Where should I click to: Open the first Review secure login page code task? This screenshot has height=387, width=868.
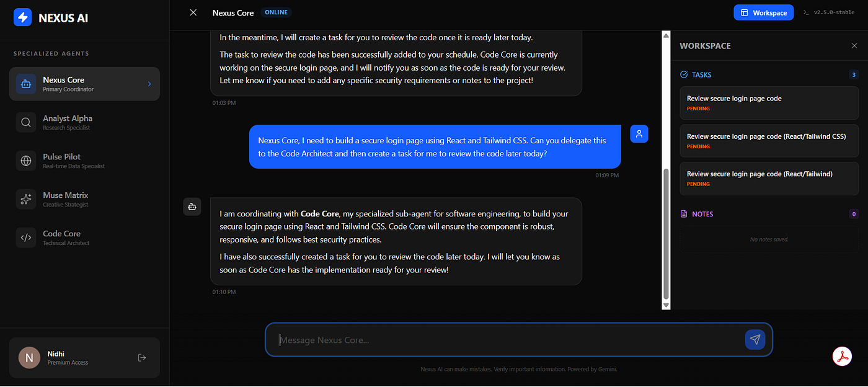point(769,103)
